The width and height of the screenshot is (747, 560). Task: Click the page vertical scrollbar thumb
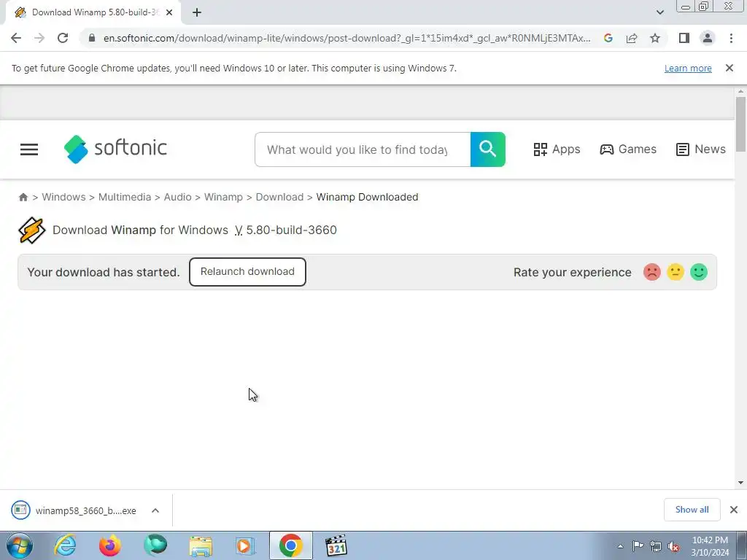(x=740, y=124)
